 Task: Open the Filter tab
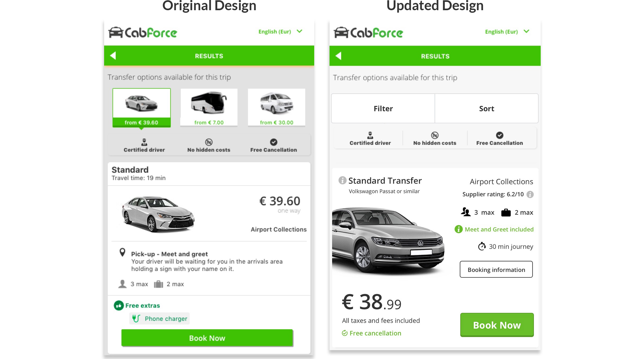tap(383, 108)
